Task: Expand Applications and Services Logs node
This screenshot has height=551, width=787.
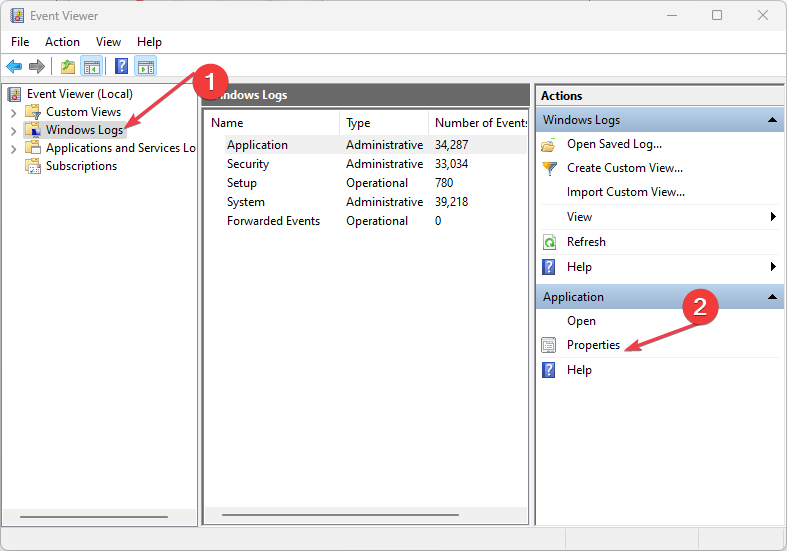Action: (x=14, y=149)
